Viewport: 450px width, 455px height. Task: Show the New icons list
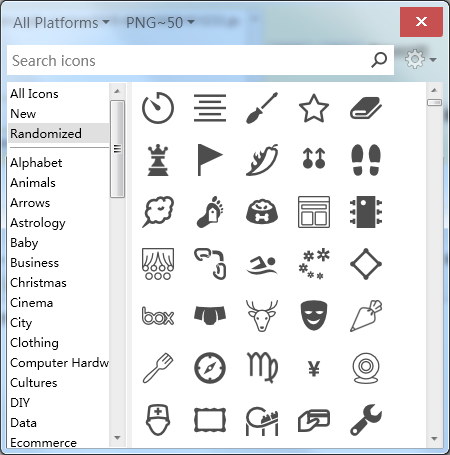coord(23,114)
